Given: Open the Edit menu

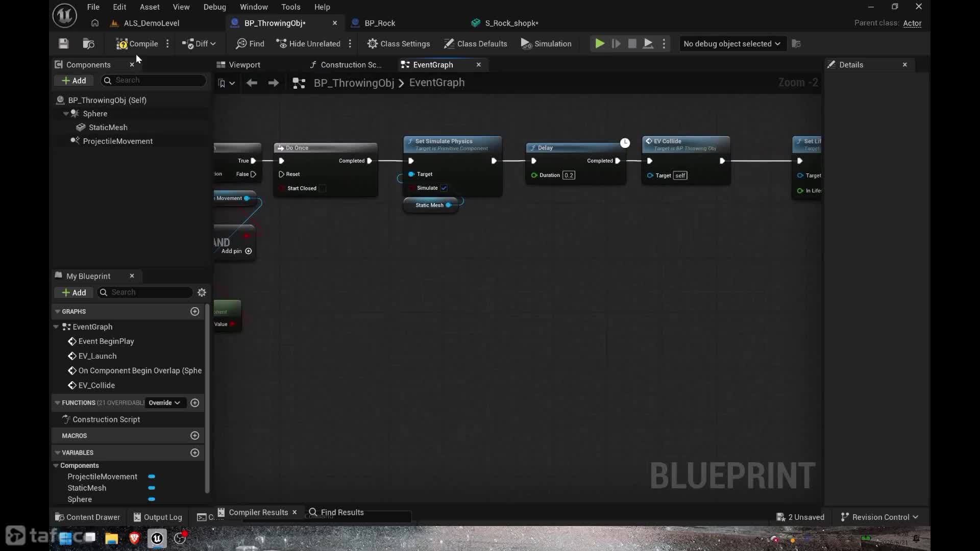Looking at the screenshot, I should 119,7.
